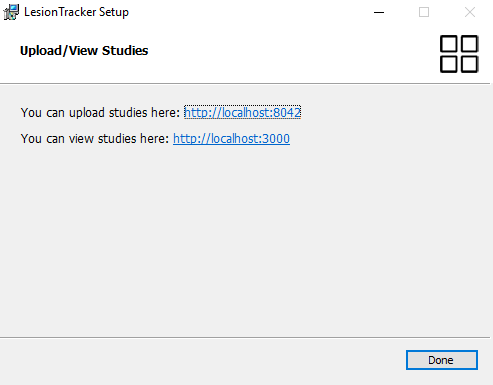The height and width of the screenshot is (385, 493).
Task: Minimize the LesionTracker Setup window
Action: 379,12
